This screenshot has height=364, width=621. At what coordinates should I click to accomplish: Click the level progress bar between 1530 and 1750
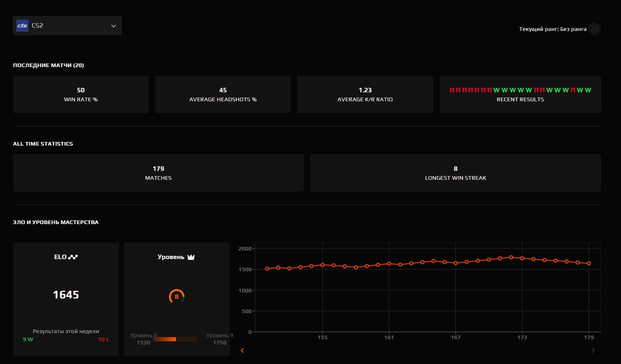coord(175,339)
